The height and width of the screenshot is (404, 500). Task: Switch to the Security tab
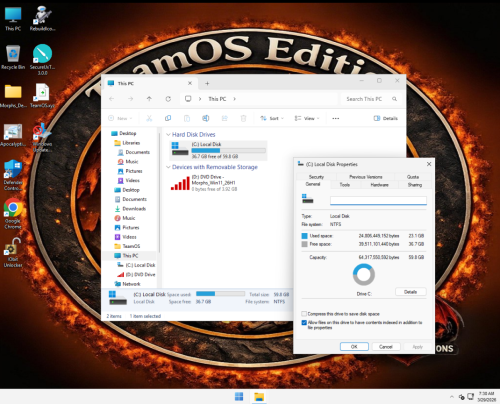(316, 177)
